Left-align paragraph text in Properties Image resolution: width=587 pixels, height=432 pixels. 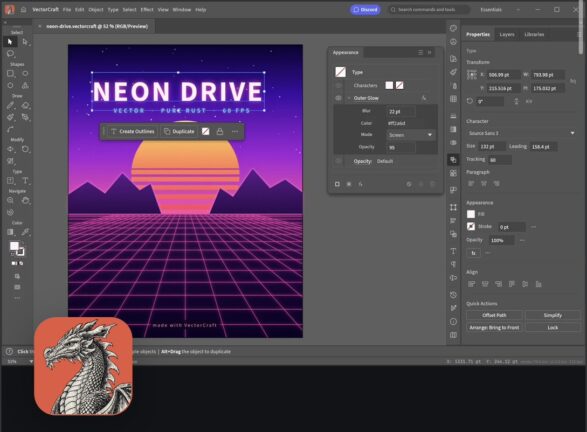[x=471, y=183]
